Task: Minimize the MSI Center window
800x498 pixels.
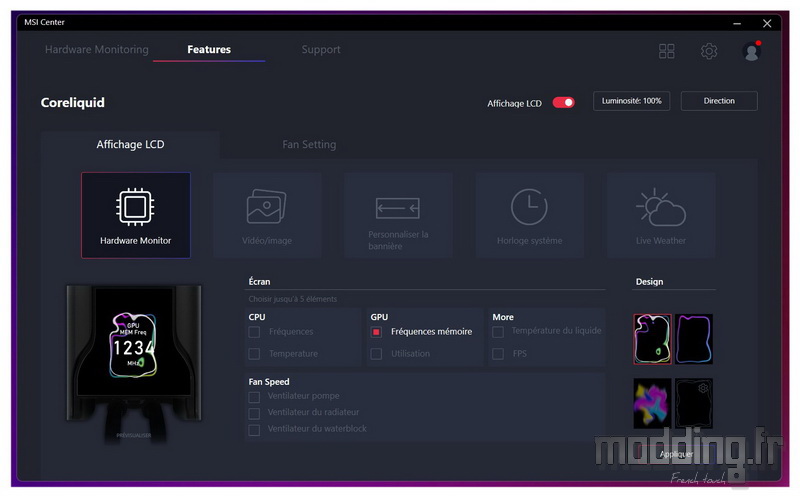Action: [x=737, y=23]
